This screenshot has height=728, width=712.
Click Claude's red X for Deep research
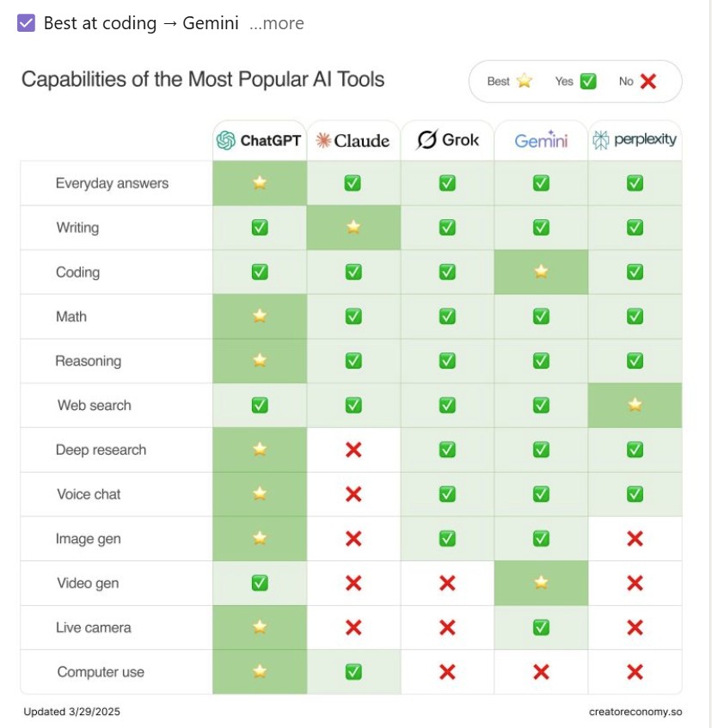(x=353, y=450)
